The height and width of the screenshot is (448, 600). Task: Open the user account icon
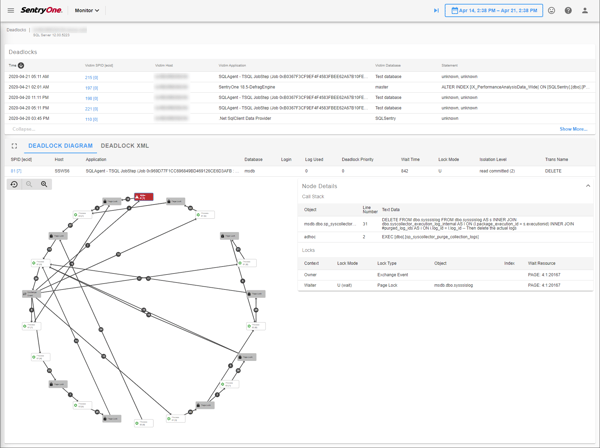[x=585, y=10]
